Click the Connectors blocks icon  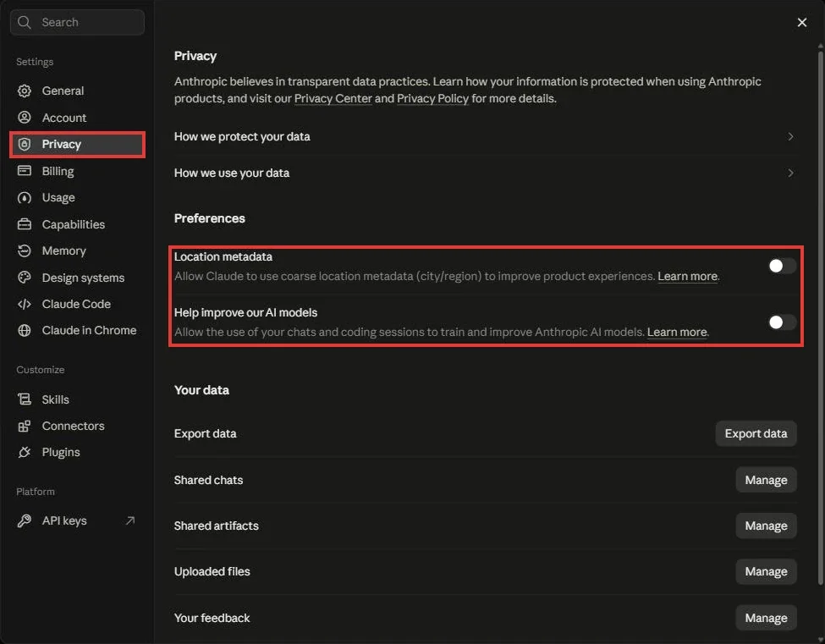[x=25, y=426]
